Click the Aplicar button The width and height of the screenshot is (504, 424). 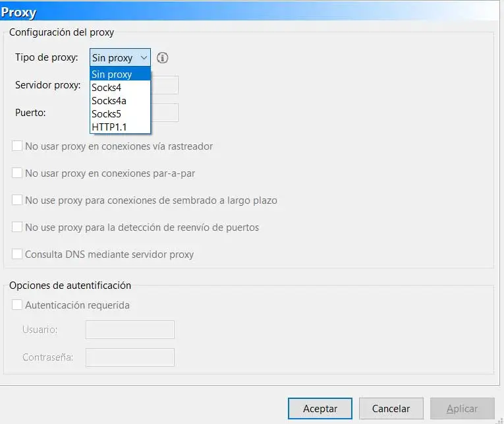point(462,409)
